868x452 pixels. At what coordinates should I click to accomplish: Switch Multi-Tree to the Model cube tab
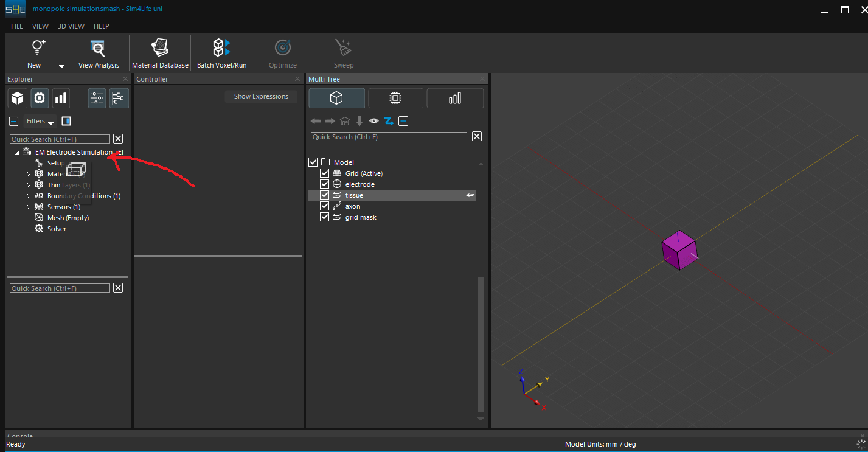click(x=337, y=98)
